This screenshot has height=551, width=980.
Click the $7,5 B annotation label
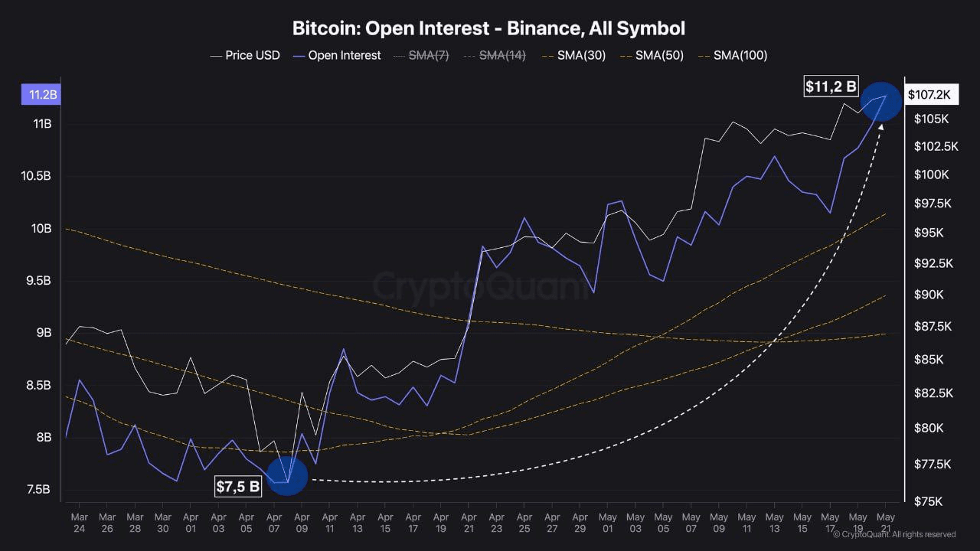pyautogui.click(x=238, y=486)
